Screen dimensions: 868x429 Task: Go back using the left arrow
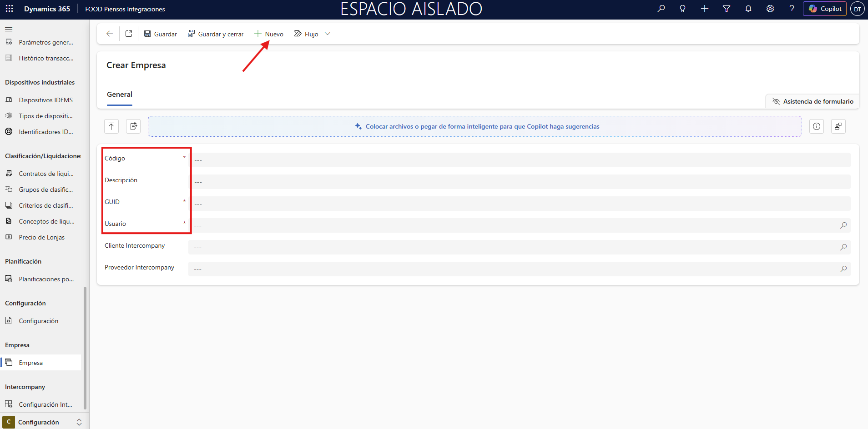click(109, 34)
